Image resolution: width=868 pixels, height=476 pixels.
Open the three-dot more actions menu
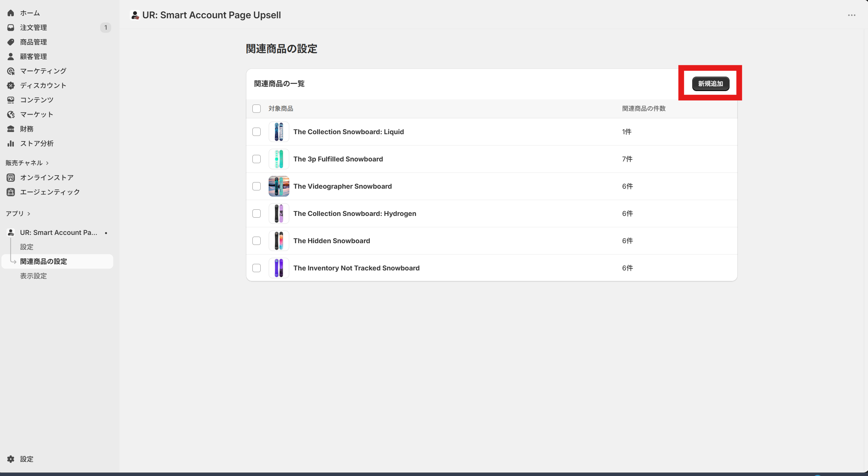(x=851, y=15)
